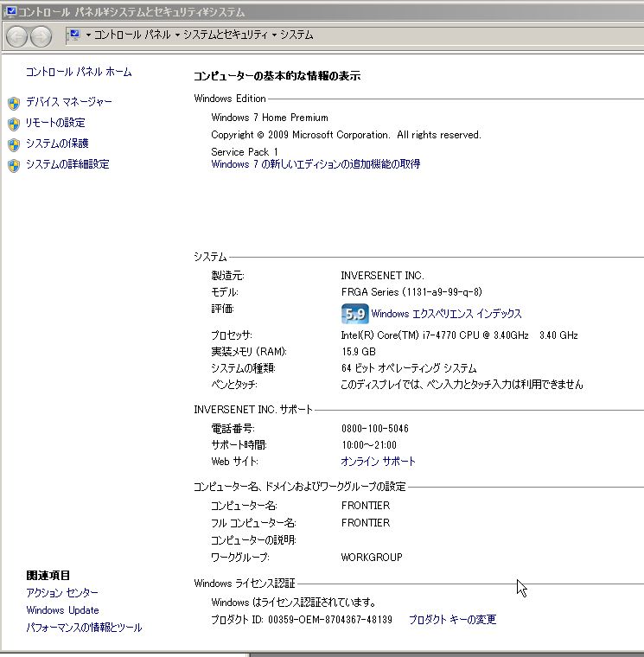Click model value FRGA Series (1131-a9-99-q-8)
The width and height of the screenshot is (644, 657).
click(x=411, y=292)
